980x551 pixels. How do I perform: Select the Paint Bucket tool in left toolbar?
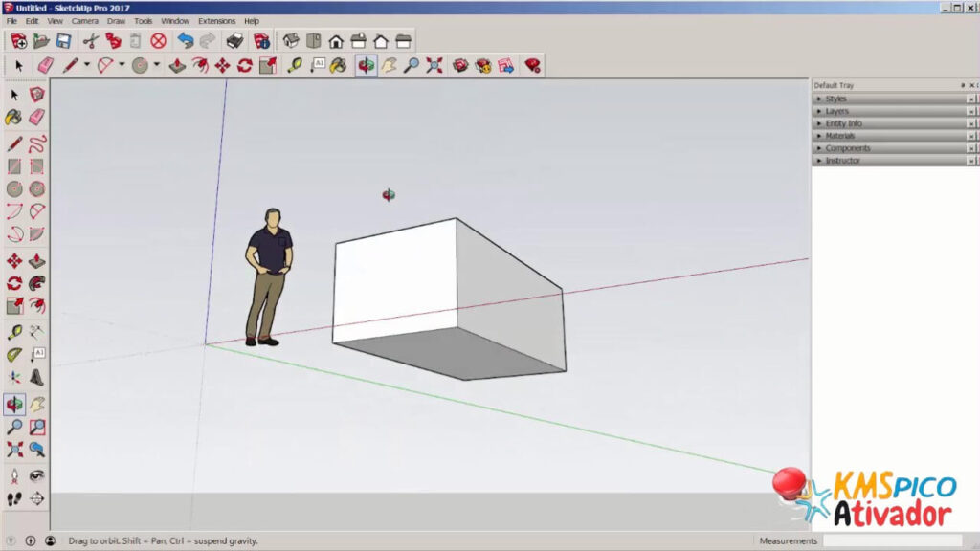[x=13, y=117]
